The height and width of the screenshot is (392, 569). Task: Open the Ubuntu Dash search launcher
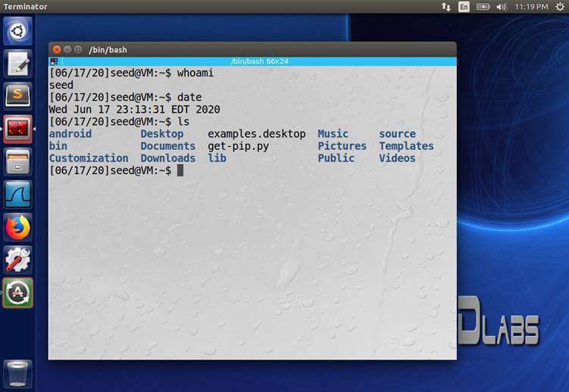pyautogui.click(x=17, y=31)
